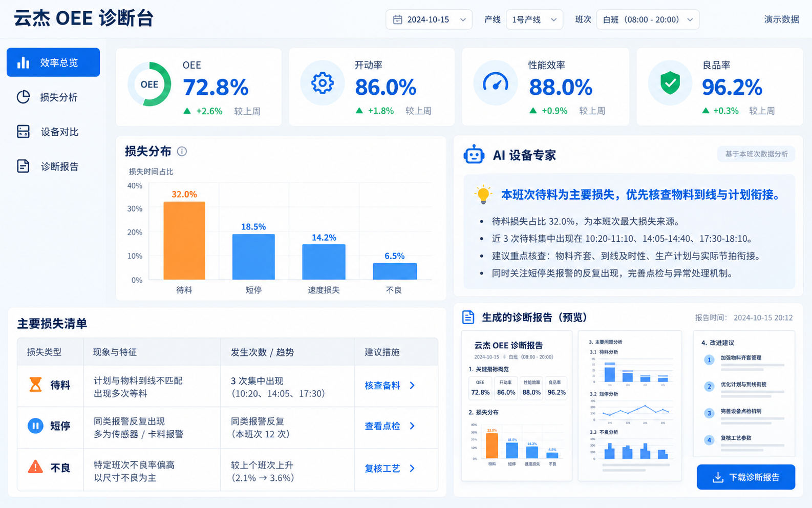Click the 下载诊断报告 button
The image size is (812, 508).
click(x=745, y=477)
